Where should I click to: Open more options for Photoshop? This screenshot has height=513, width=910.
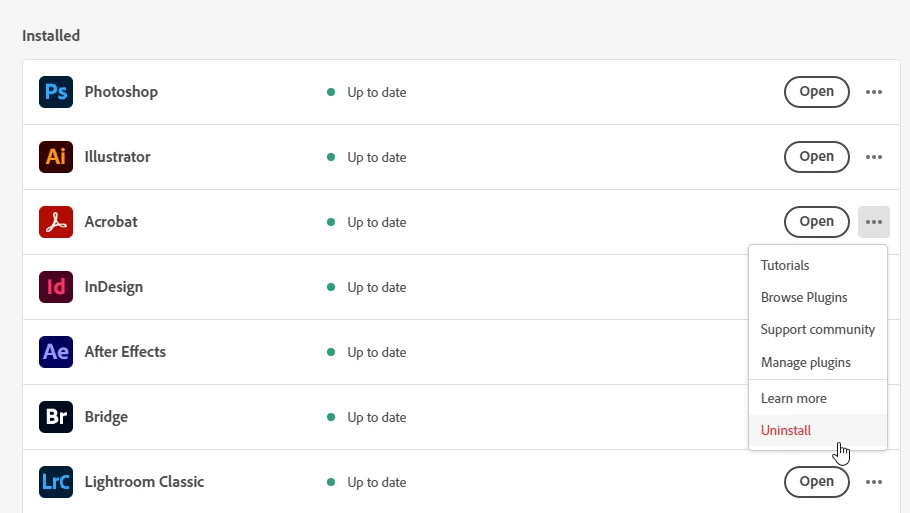pyautogui.click(x=873, y=92)
